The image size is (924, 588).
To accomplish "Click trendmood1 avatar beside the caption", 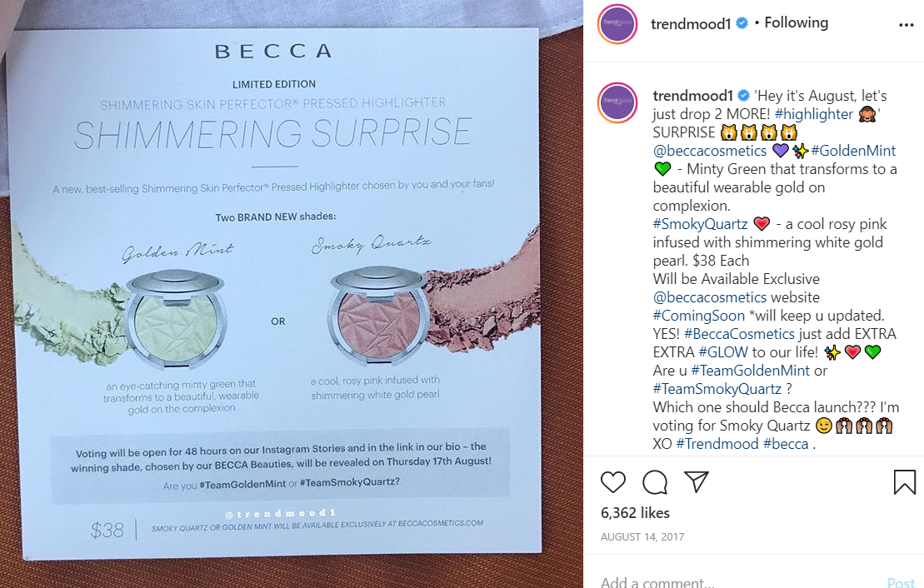I will (x=617, y=103).
